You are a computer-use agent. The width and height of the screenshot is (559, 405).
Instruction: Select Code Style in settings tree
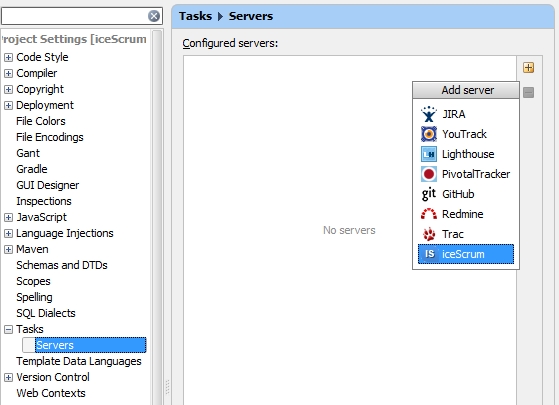pyautogui.click(x=42, y=57)
